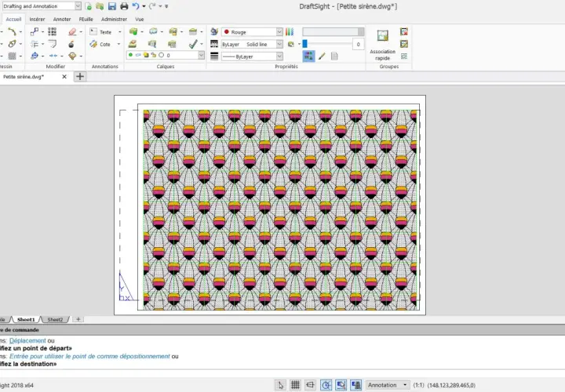Click the Explode bomb icon
Image resolution: width=565 pixels, height=392 pixels.
[x=71, y=44]
